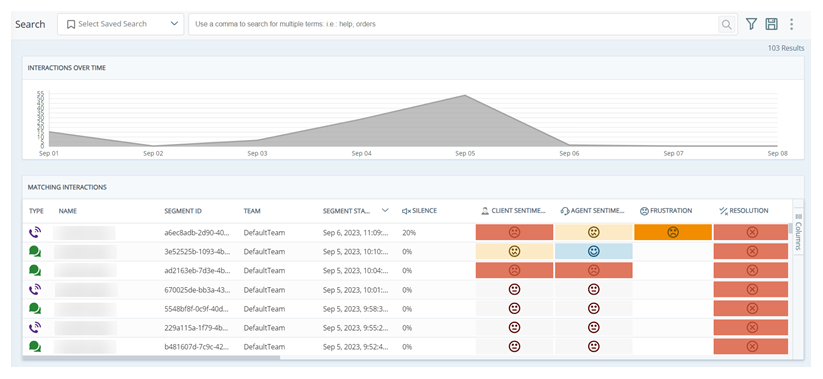Click the save search disk icon
The image size is (823, 379).
tap(771, 24)
